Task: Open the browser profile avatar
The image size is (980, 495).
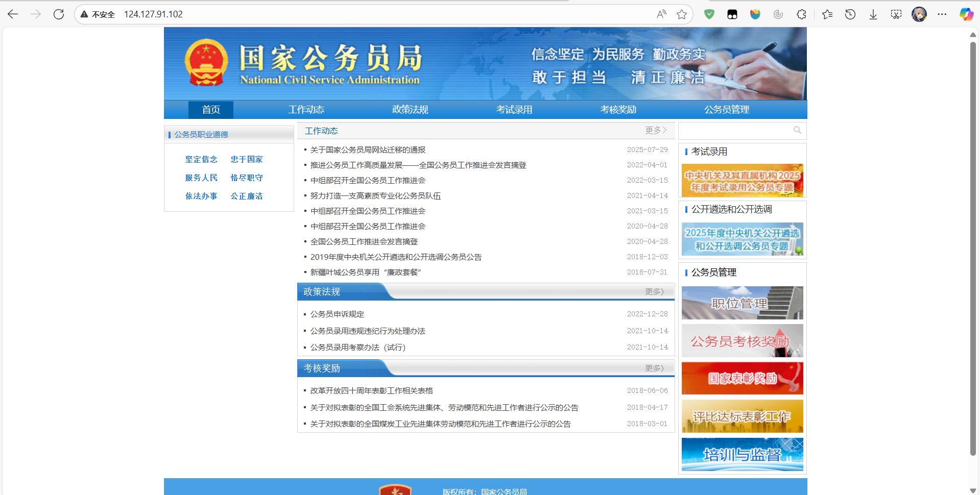Action: pos(919,14)
